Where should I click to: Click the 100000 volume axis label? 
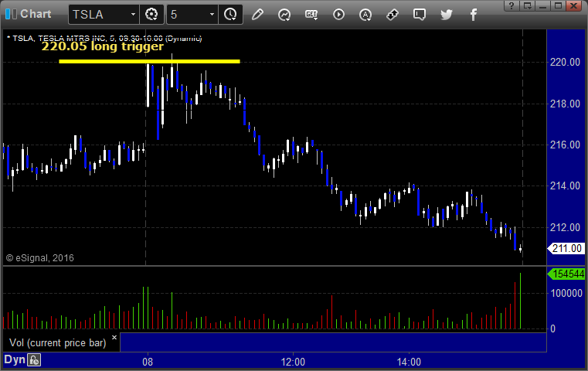[x=566, y=294]
